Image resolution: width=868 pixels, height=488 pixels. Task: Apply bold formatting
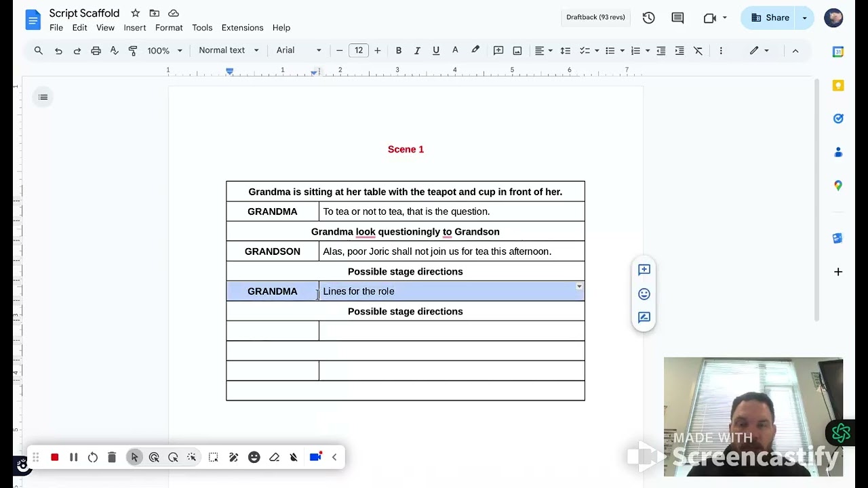(399, 51)
